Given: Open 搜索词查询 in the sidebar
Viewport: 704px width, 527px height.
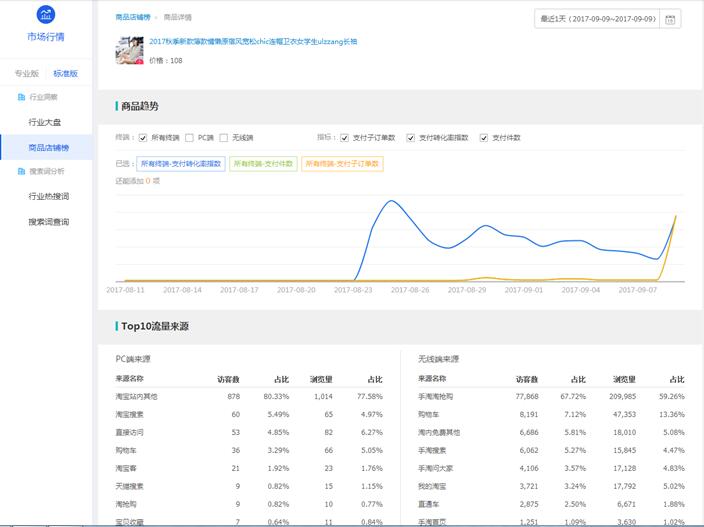Looking at the screenshot, I should click(x=48, y=222).
